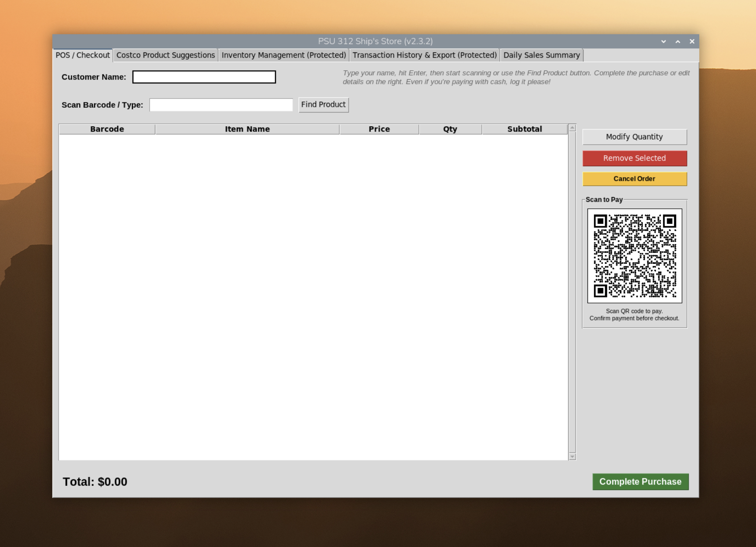Minimize the Ship's Store window
The image size is (756, 547).
(x=664, y=41)
